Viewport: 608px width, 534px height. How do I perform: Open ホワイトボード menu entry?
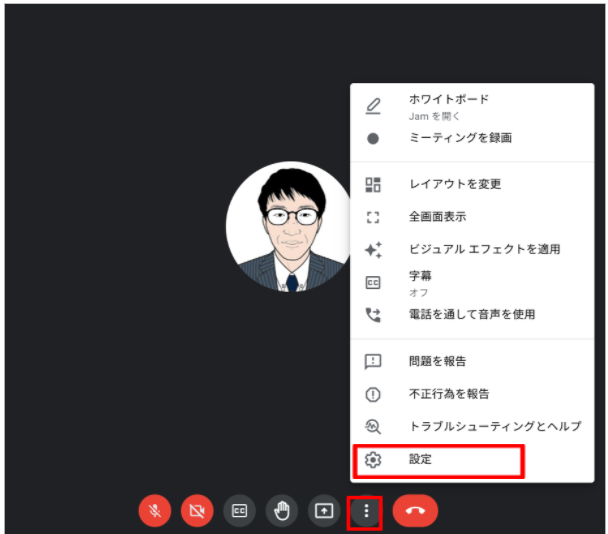(472, 107)
